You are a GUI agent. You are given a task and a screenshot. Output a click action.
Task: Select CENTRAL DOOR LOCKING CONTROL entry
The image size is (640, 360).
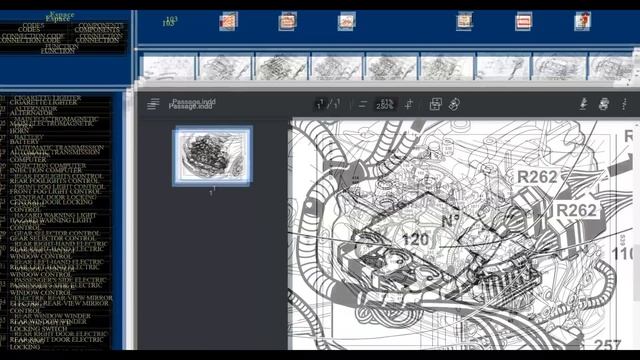[x=52, y=203]
